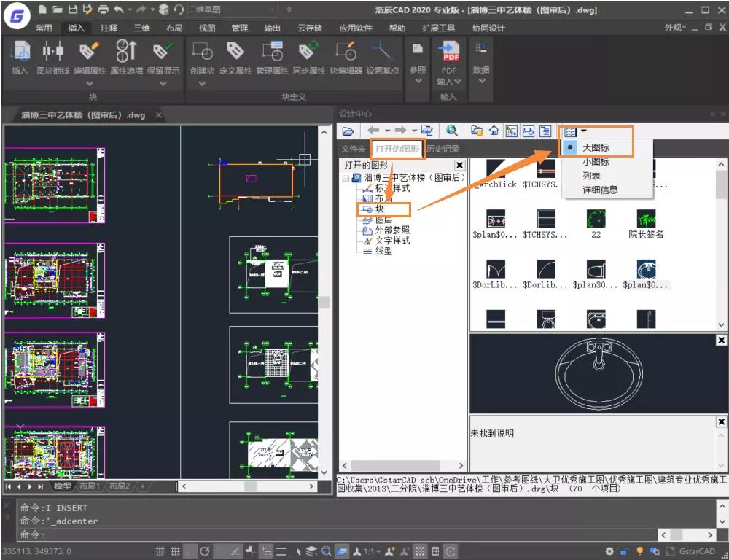This screenshot has height=560, width=729.
Task: Click the 图块断线 block break line icon
Action: 53,58
